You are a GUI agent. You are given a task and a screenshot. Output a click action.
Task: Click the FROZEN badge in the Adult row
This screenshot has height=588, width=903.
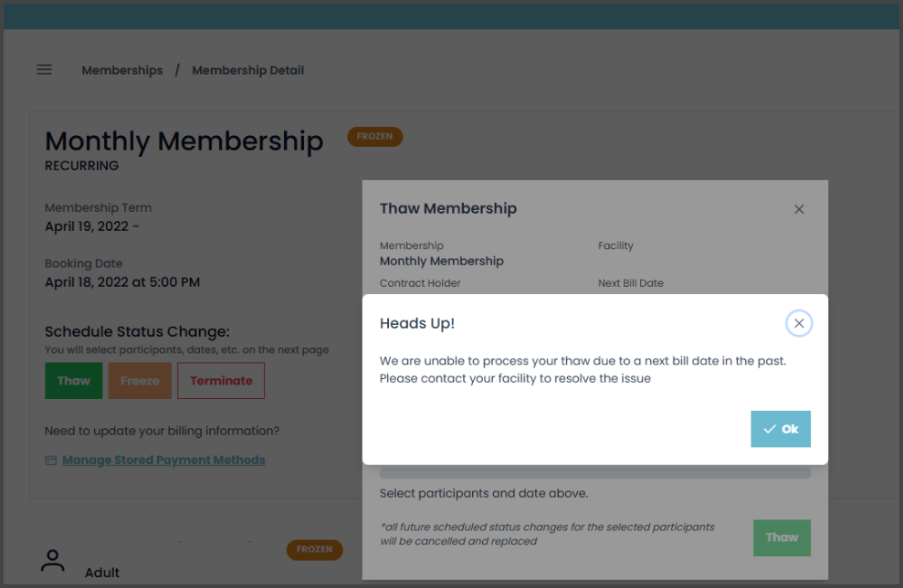tap(314, 550)
